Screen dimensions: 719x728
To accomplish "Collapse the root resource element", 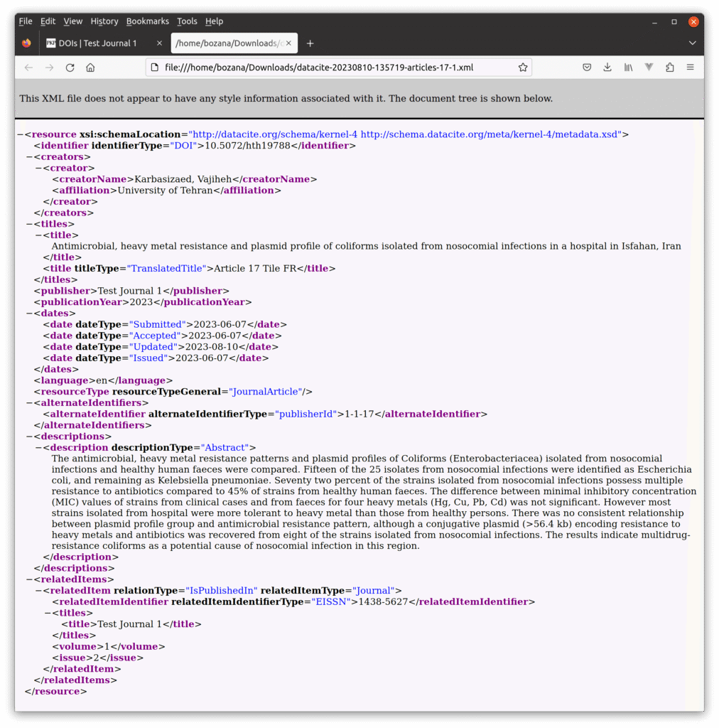I will [x=20, y=134].
